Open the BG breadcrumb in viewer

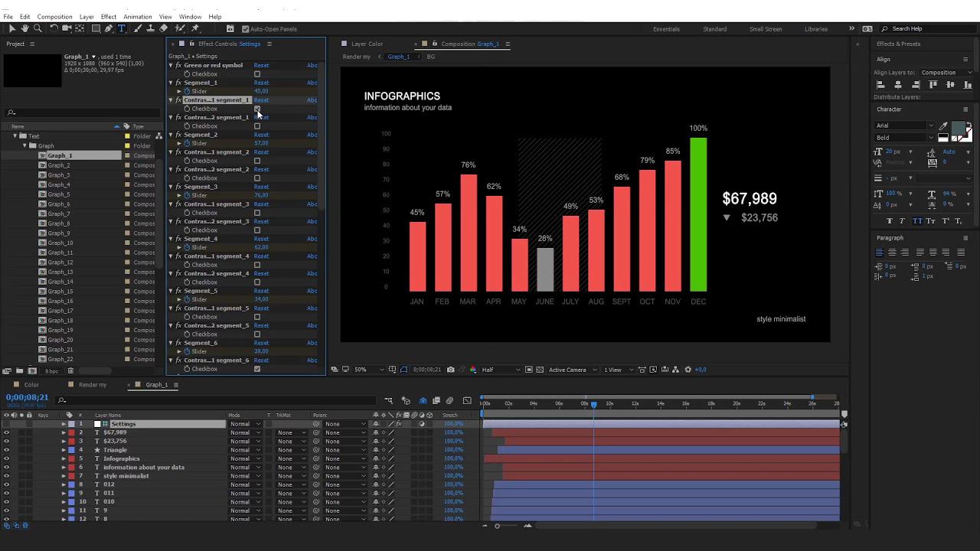pyautogui.click(x=430, y=57)
